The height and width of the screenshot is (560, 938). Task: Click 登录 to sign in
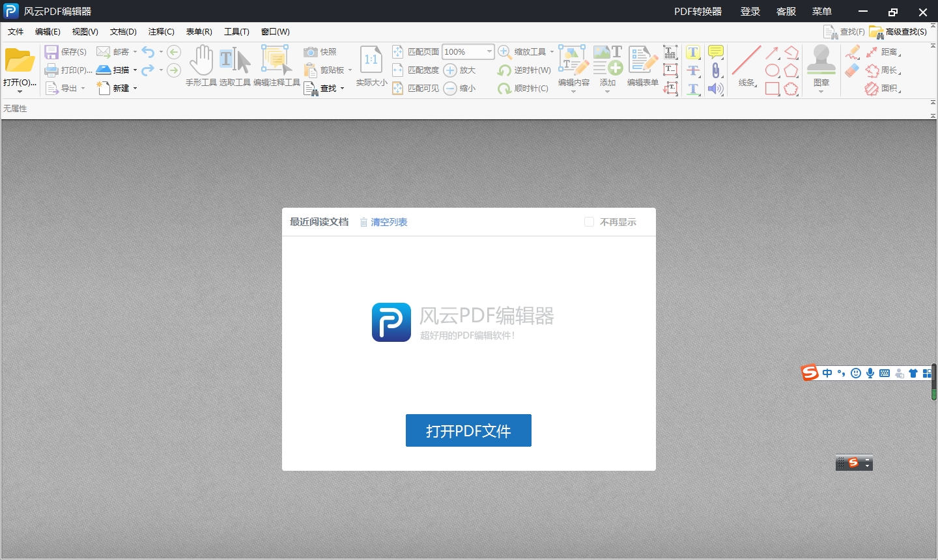click(750, 12)
